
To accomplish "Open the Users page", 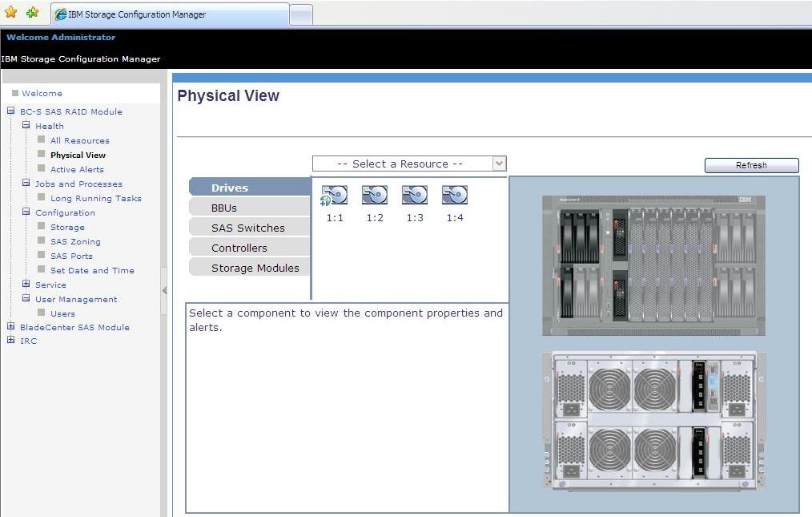I will (62, 313).
